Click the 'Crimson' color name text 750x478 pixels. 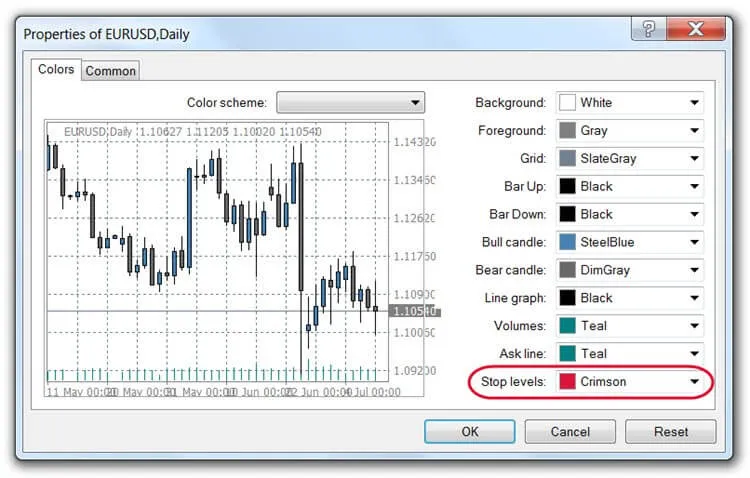pyautogui.click(x=603, y=381)
